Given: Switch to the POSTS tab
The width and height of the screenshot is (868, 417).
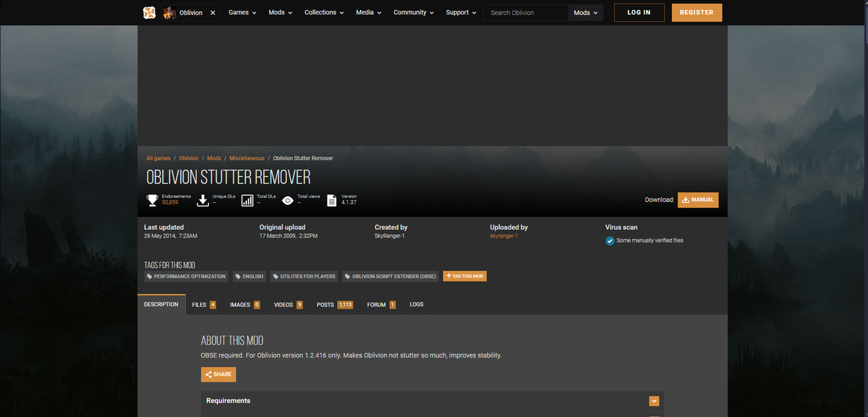Looking at the screenshot, I should (335, 305).
